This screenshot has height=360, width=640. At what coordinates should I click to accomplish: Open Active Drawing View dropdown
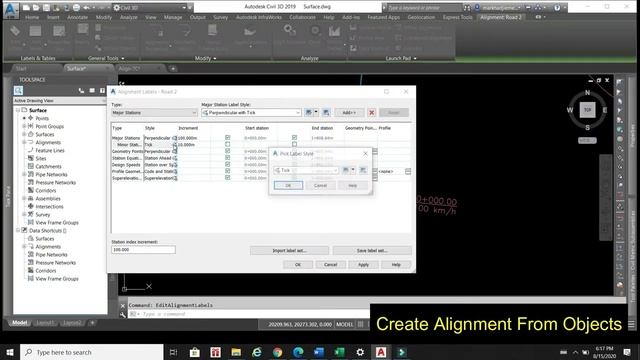coord(60,100)
